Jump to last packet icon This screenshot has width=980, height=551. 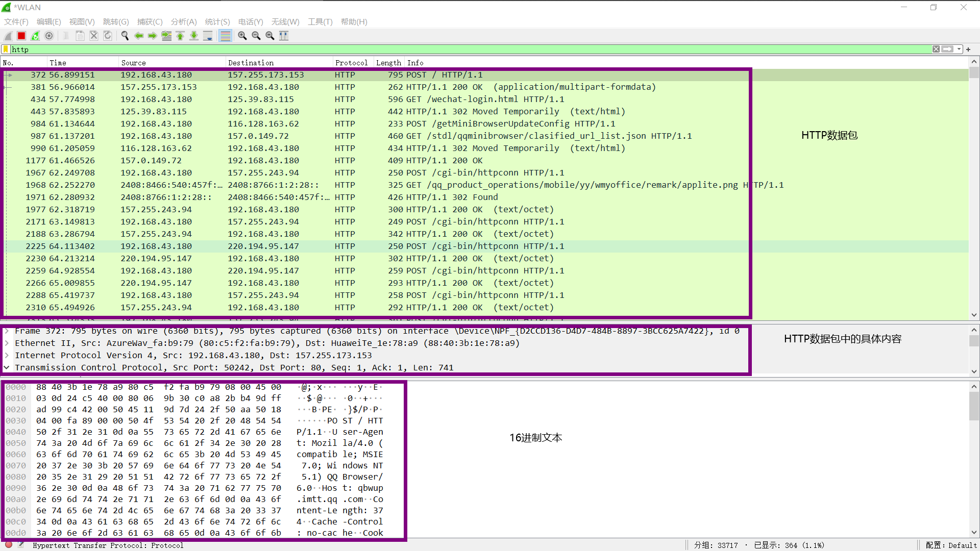pos(194,36)
